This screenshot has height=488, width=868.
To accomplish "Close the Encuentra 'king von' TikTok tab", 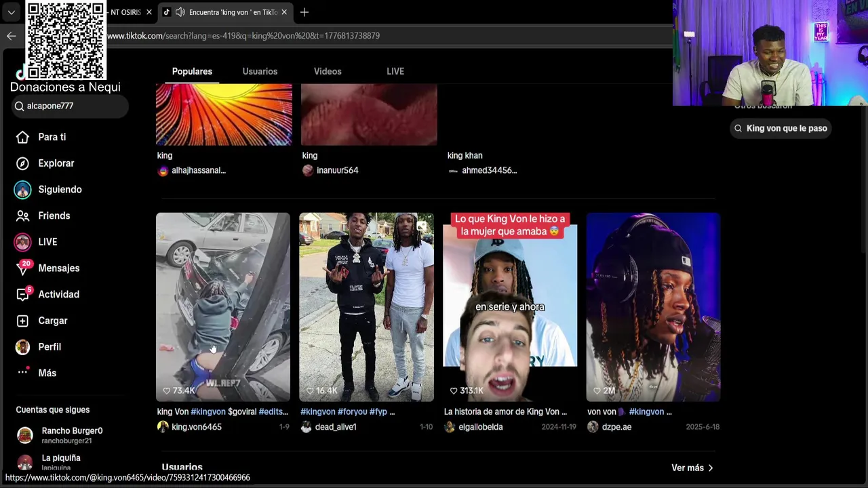I will click(284, 12).
